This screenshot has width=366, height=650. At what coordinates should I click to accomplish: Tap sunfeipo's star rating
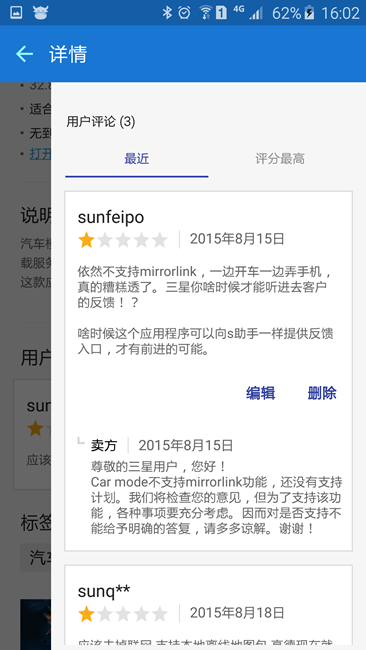[x=123, y=240]
